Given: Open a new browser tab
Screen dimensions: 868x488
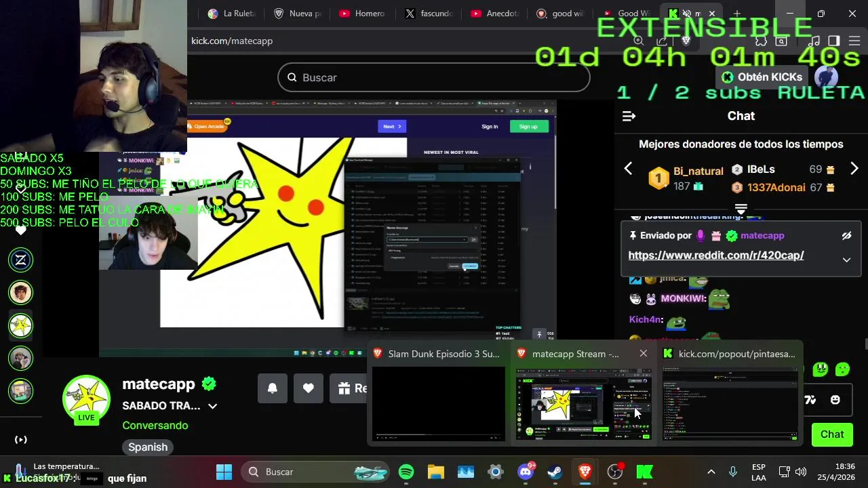Looking at the screenshot, I should point(736,14).
